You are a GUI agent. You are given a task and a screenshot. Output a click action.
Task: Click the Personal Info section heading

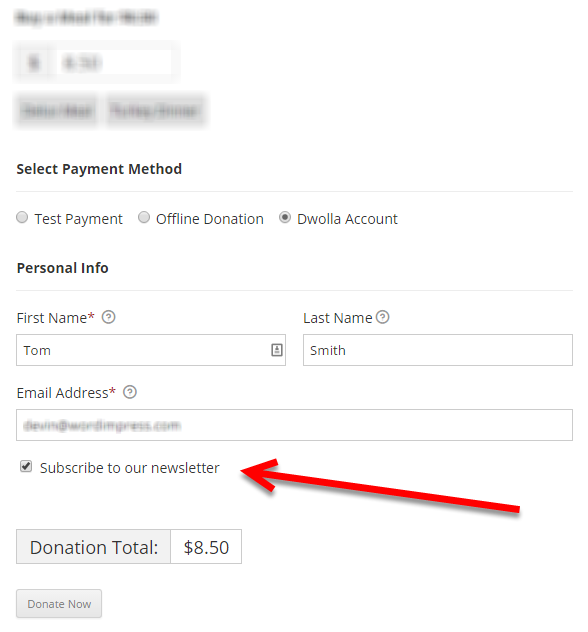[x=62, y=268]
